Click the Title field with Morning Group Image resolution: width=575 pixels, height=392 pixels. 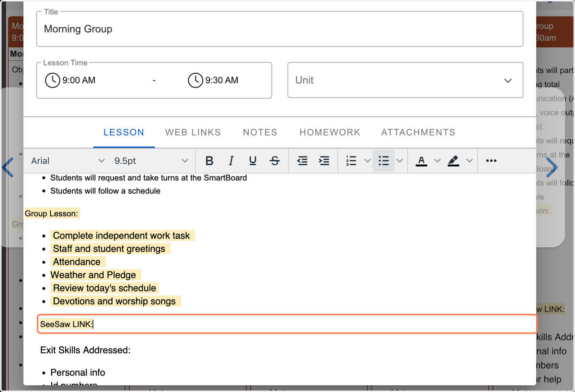point(279,29)
